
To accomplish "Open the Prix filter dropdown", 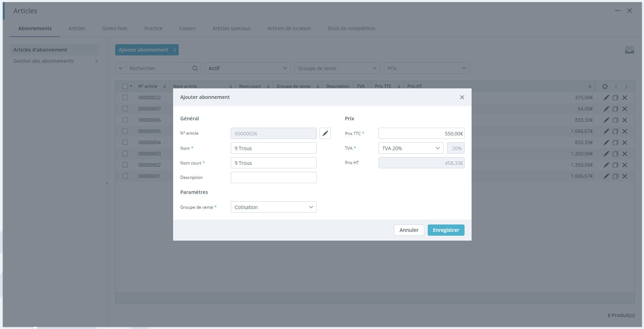I will tap(427, 68).
